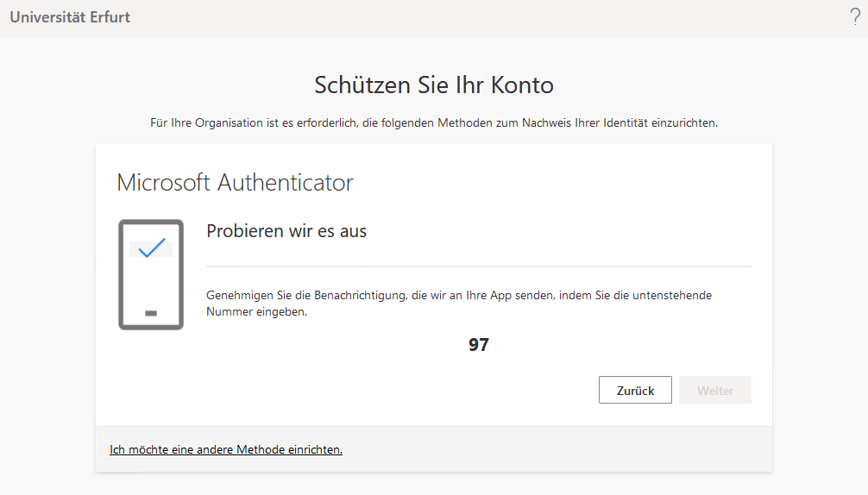Click the divider line under 'Probieren wir es aus'
This screenshot has width=868, height=495.
point(479,266)
